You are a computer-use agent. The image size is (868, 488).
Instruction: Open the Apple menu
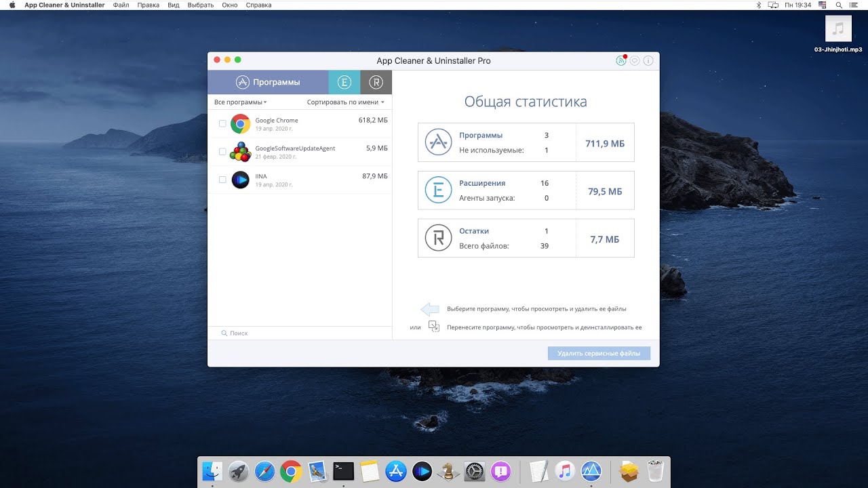[12, 5]
